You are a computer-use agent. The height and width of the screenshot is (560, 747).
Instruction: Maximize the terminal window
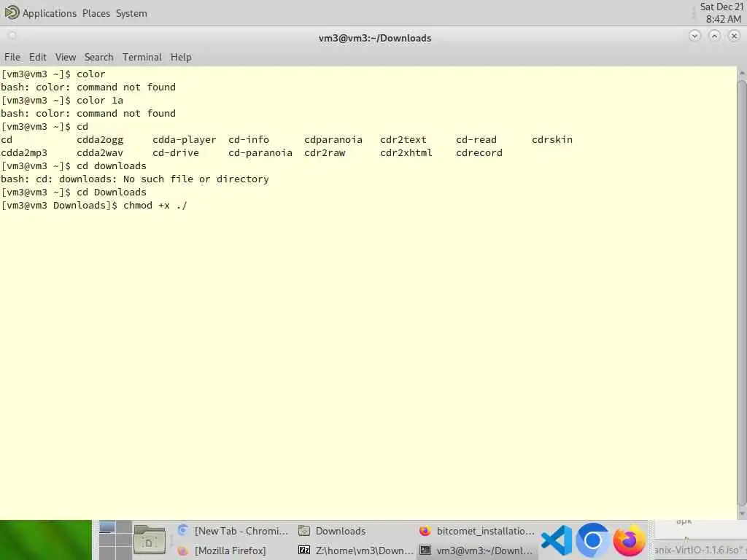(715, 36)
